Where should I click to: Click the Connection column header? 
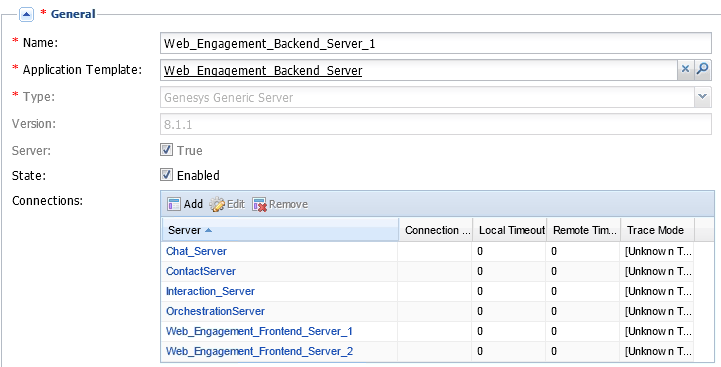pyautogui.click(x=435, y=230)
